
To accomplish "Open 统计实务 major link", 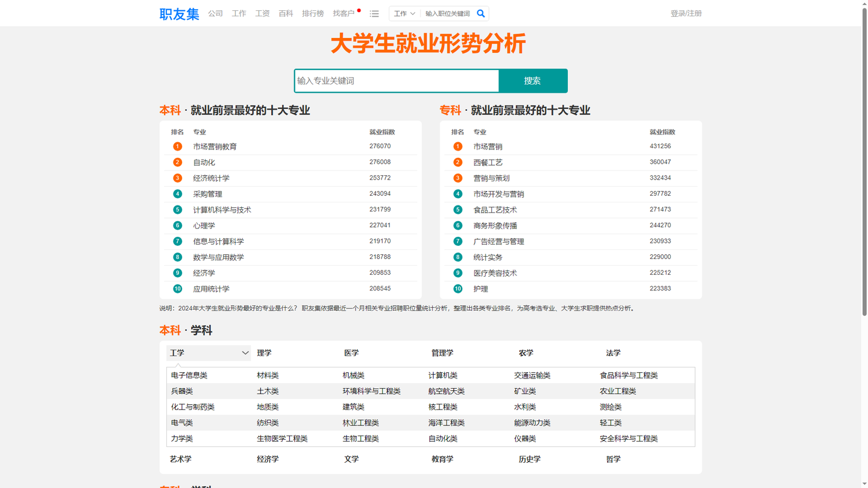I will pos(488,257).
